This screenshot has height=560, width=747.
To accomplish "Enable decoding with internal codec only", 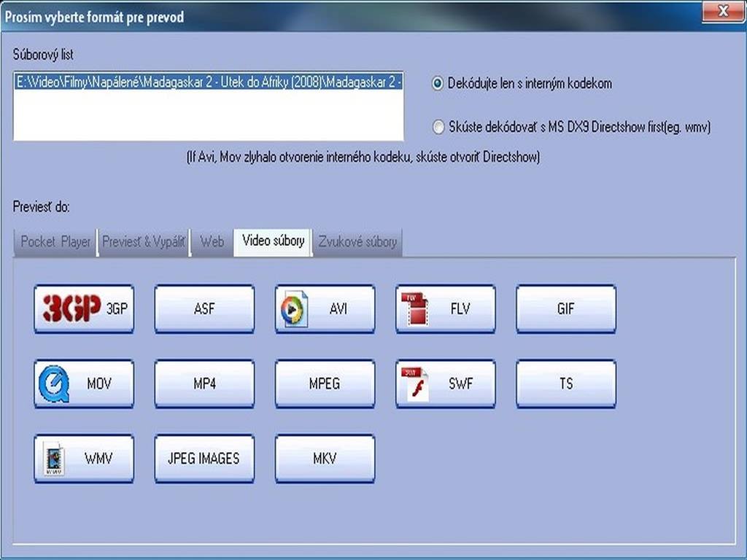I will pos(438,84).
